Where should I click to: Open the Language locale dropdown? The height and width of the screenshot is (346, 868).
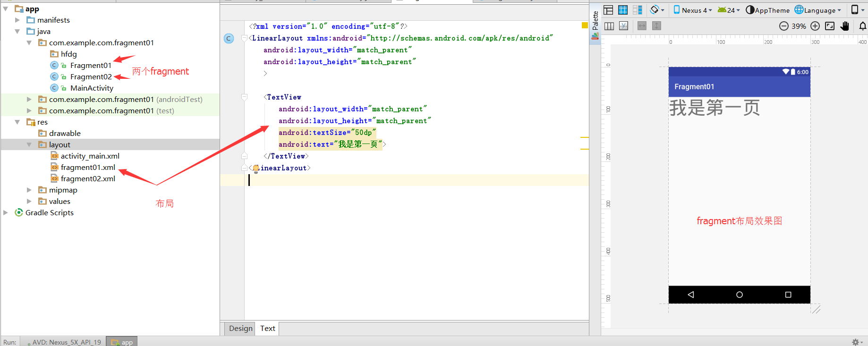click(818, 10)
